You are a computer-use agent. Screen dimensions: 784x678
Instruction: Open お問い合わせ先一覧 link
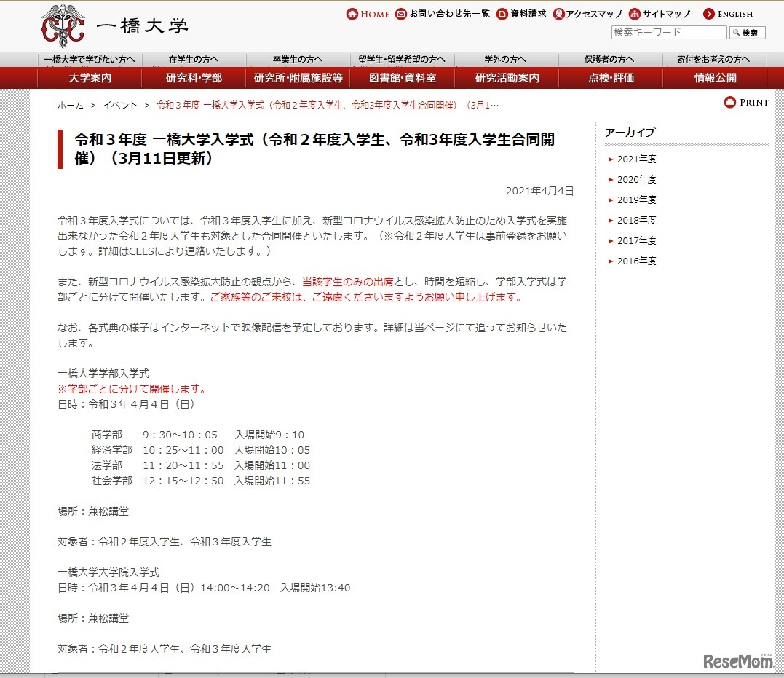click(449, 14)
